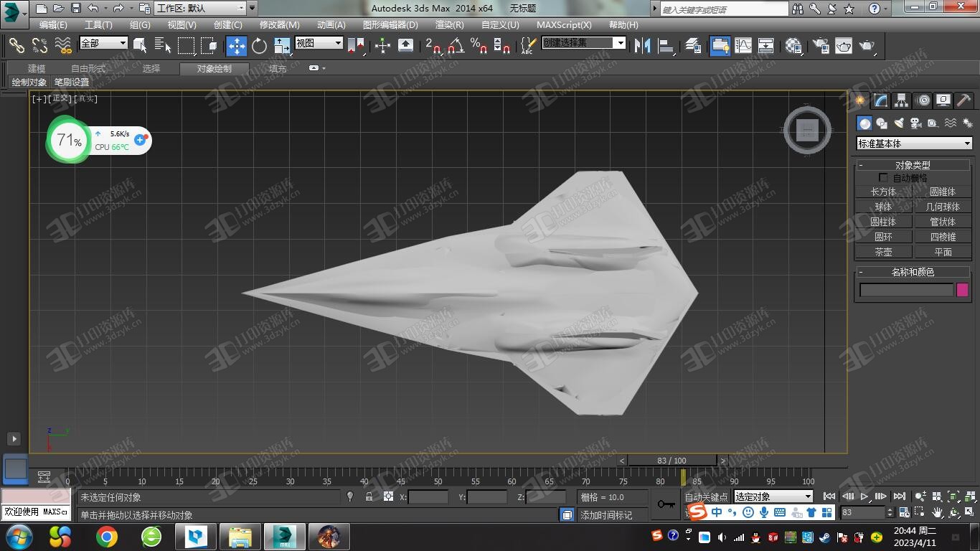Click the Play Animation button
Image resolution: width=980 pixels, height=551 pixels.
pos(864,496)
